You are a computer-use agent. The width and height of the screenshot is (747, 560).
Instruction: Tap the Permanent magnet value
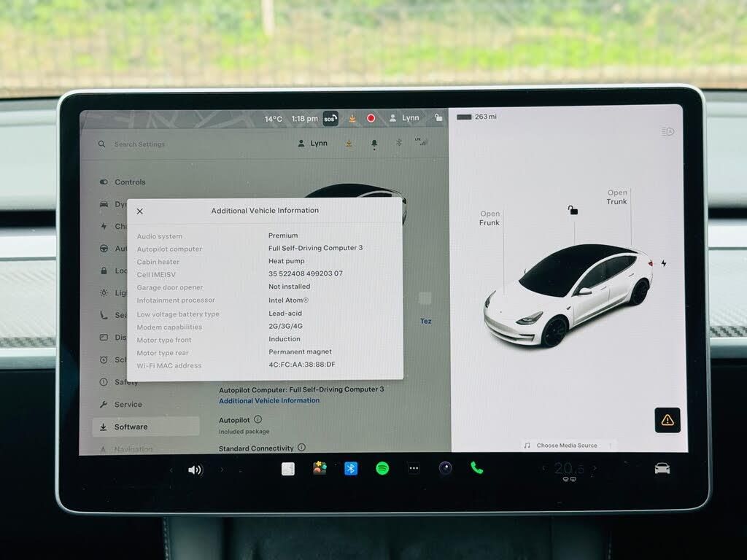300,352
